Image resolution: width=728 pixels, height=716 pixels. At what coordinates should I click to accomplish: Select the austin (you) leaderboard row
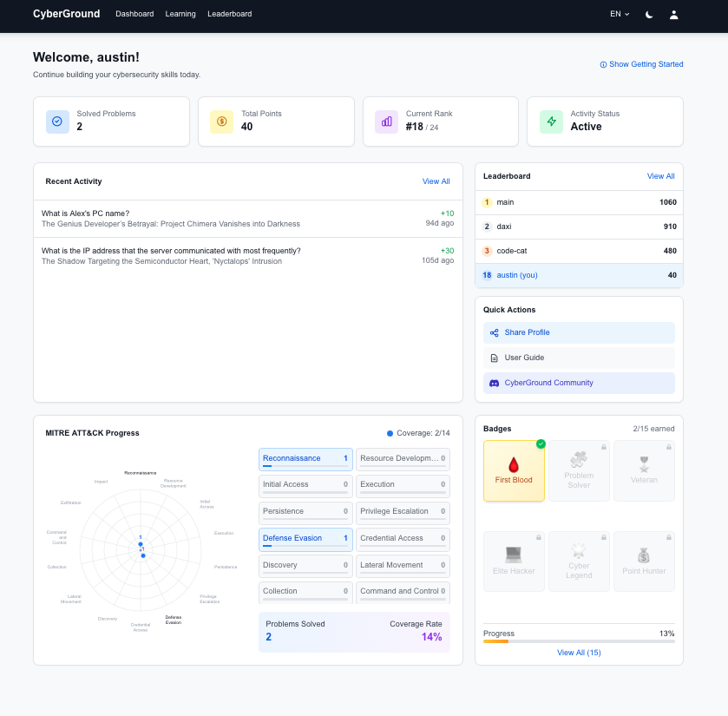coord(579,275)
